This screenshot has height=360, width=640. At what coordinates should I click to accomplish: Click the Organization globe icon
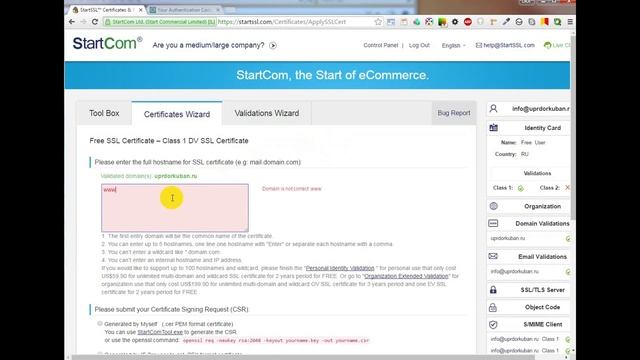(x=493, y=206)
